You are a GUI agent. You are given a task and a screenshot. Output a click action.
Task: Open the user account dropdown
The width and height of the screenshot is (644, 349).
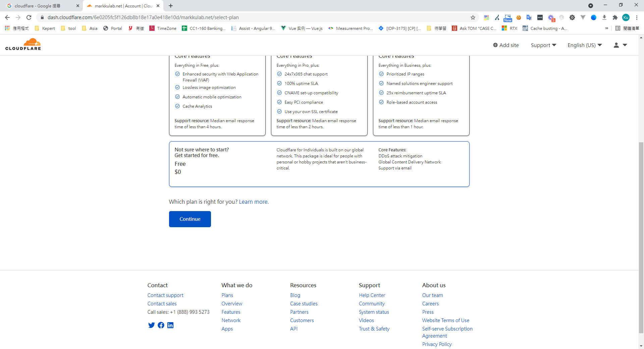(620, 45)
